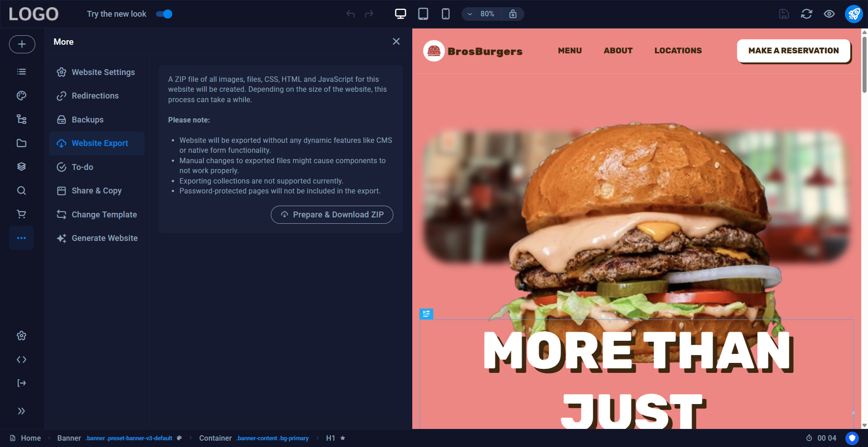The width and height of the screenshot is (868, 447).
Task: Open Change Template
Action: (x=97, y=215)
